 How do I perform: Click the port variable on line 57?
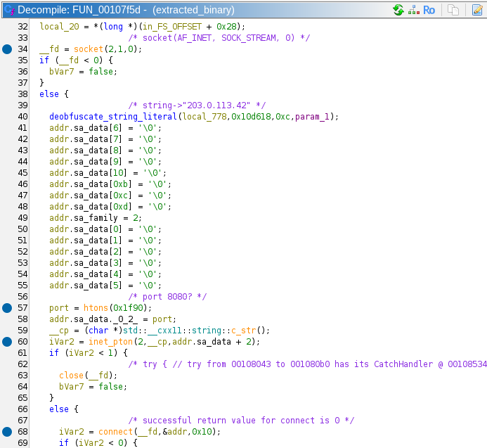coord(59,308)
